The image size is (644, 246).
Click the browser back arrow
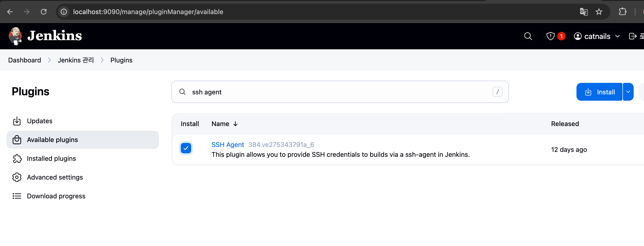[x=10, y=12]
